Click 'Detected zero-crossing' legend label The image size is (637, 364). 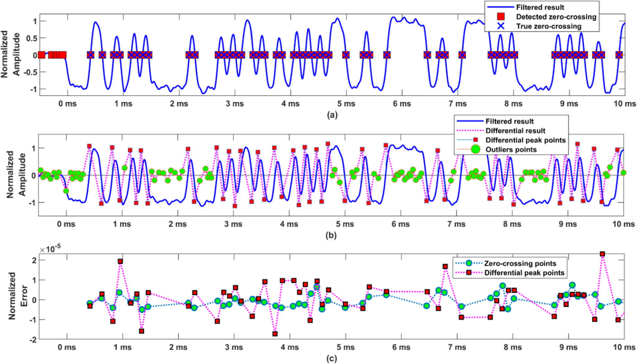point(556,17)
